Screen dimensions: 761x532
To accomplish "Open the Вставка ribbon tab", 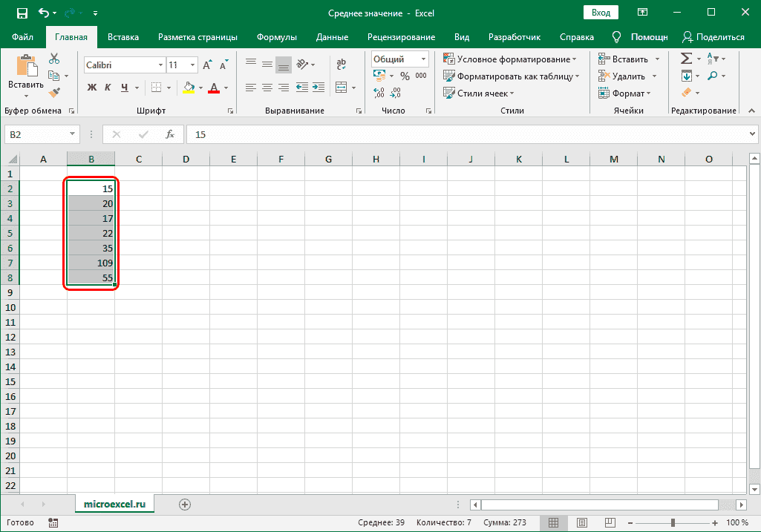I will click(123, 37).
